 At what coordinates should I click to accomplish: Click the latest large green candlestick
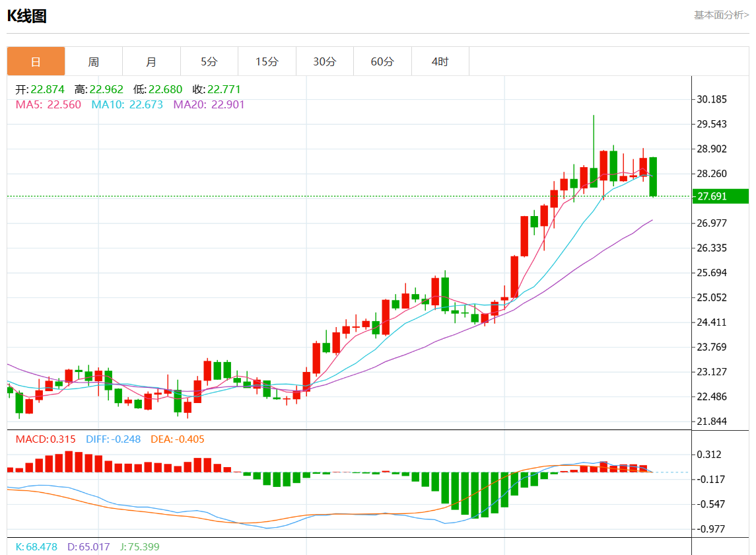tap(653, 176)
